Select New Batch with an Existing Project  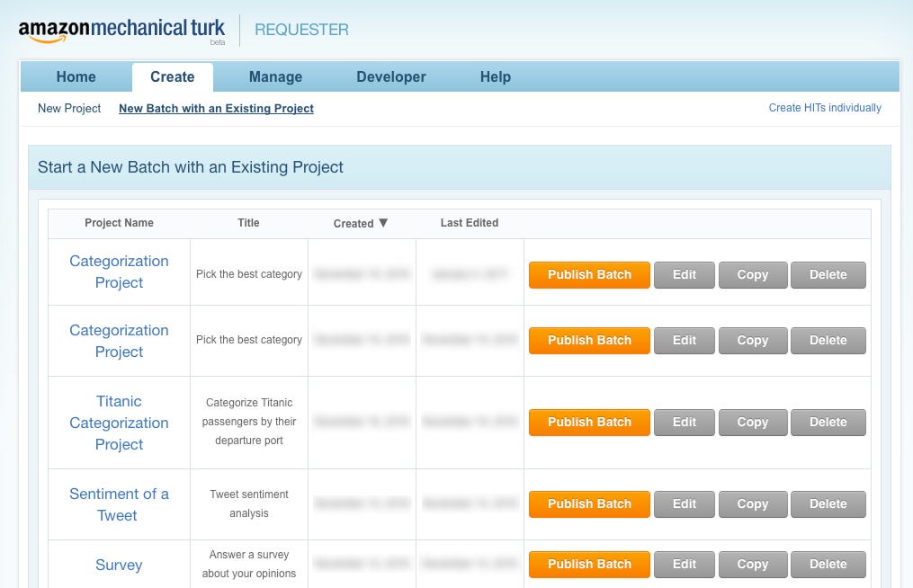pos(215,108)
